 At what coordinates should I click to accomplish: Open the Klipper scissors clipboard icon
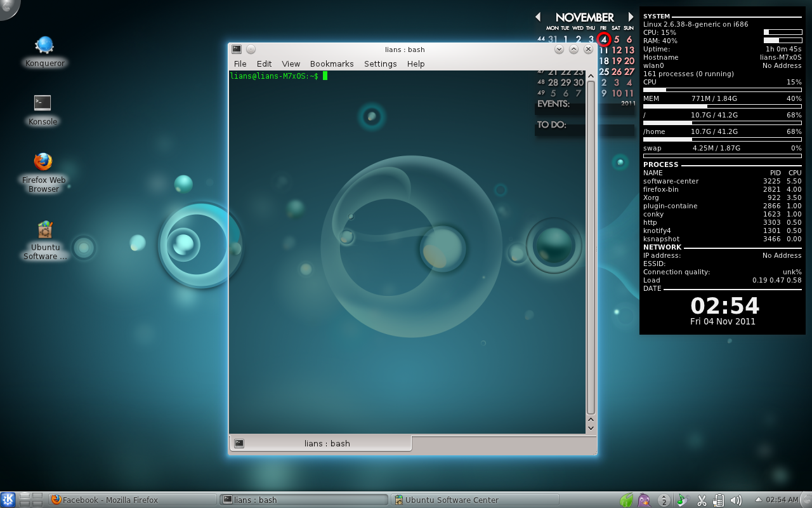click(x=701, y=500)
